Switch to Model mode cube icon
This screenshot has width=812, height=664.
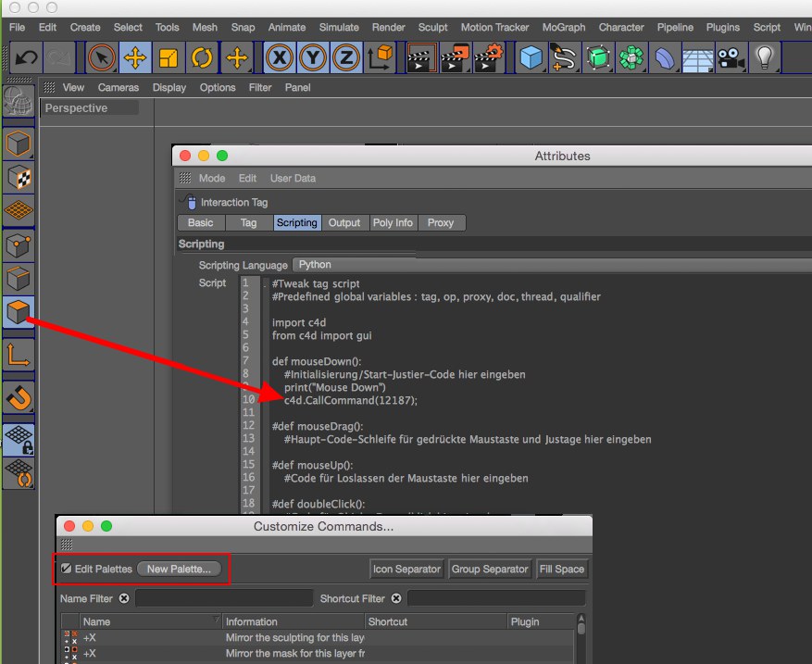pyautogui.click(x=19, y=144)
